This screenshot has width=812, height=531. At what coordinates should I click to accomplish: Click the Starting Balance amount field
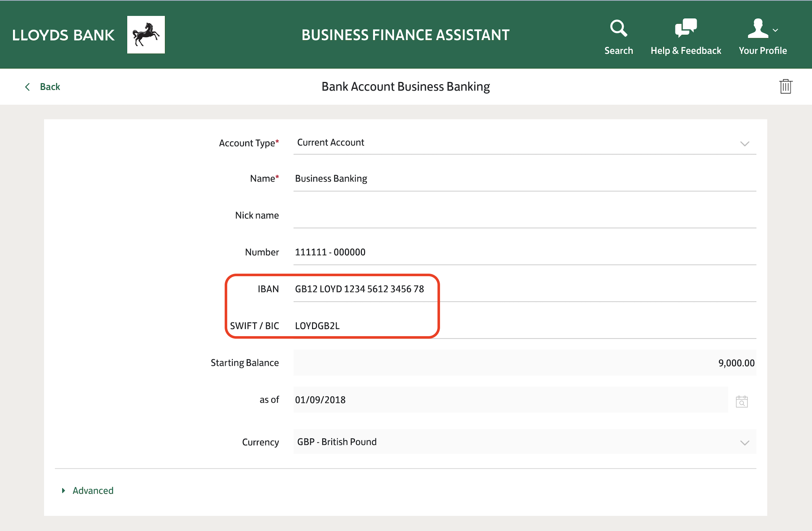(518, 363)
